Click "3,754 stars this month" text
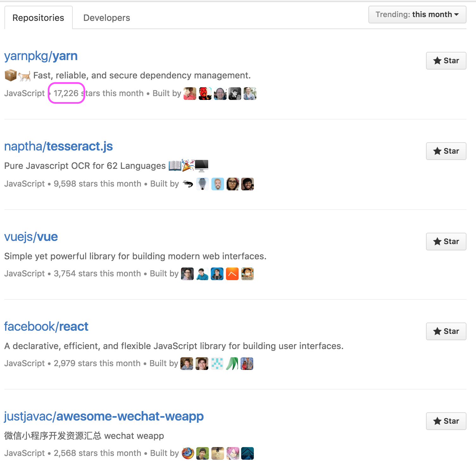 tap(97, 274)
